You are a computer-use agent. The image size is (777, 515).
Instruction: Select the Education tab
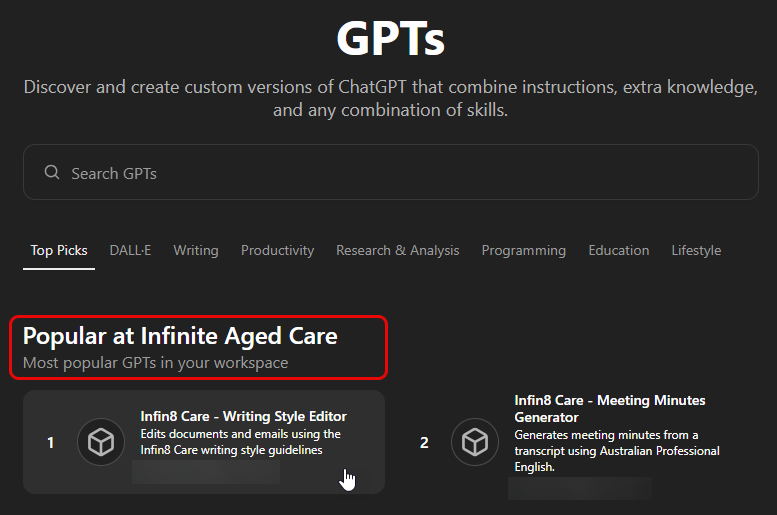tap(618, 250)
